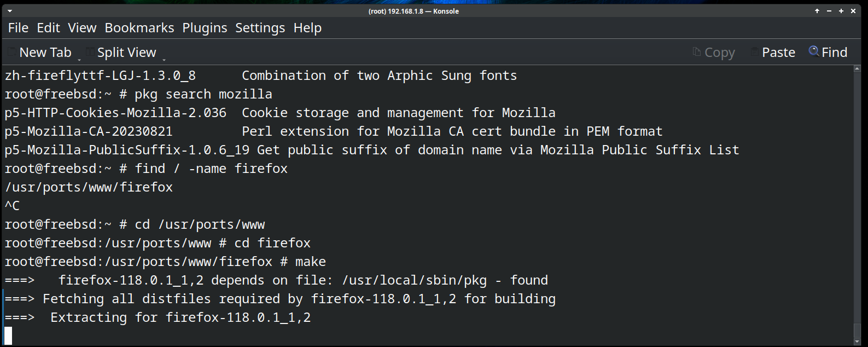Click the scrollbar up arrow

coord(857,70)
